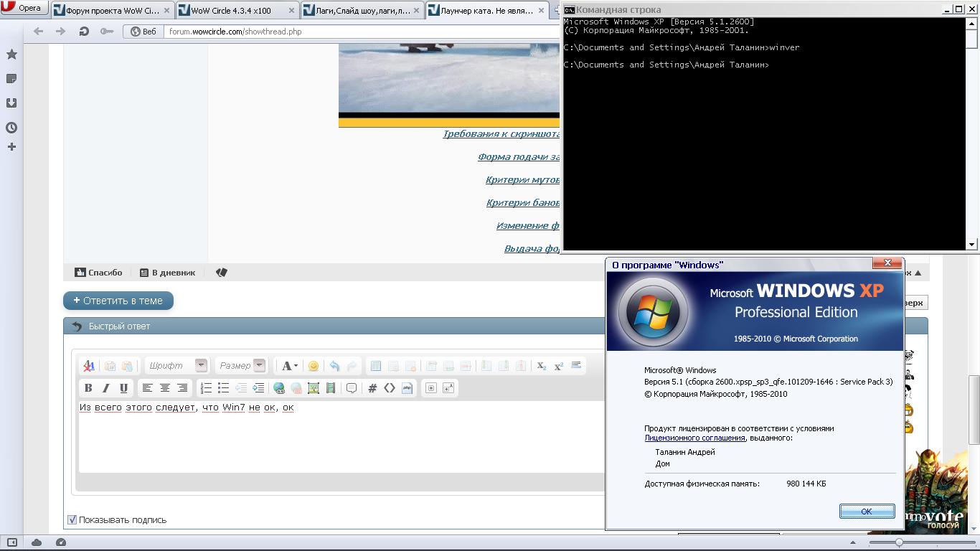
Task: Open the Критерии банов link
Action: 523,203
